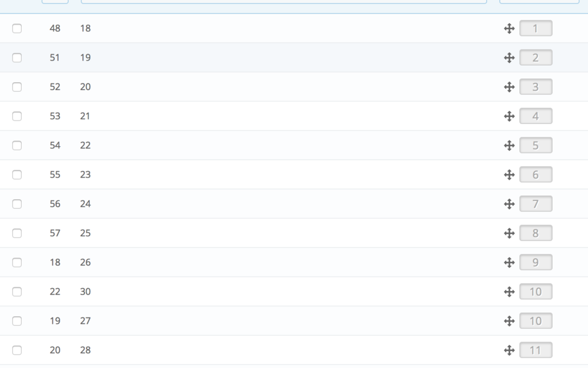Image resolution: width=588 pixels, height=368 pixels.
Task: Check the box for row ID 52
Action: [x=17, y=87]
